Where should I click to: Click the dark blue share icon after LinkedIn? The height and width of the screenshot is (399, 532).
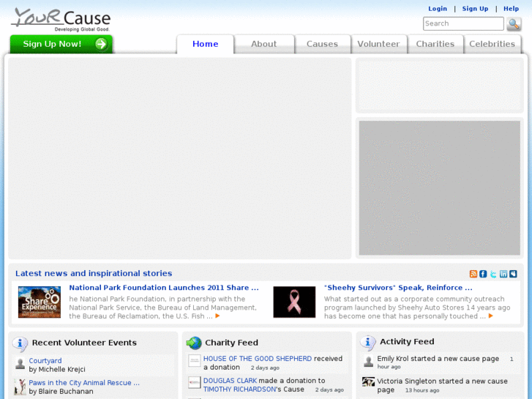click(513, 274)
